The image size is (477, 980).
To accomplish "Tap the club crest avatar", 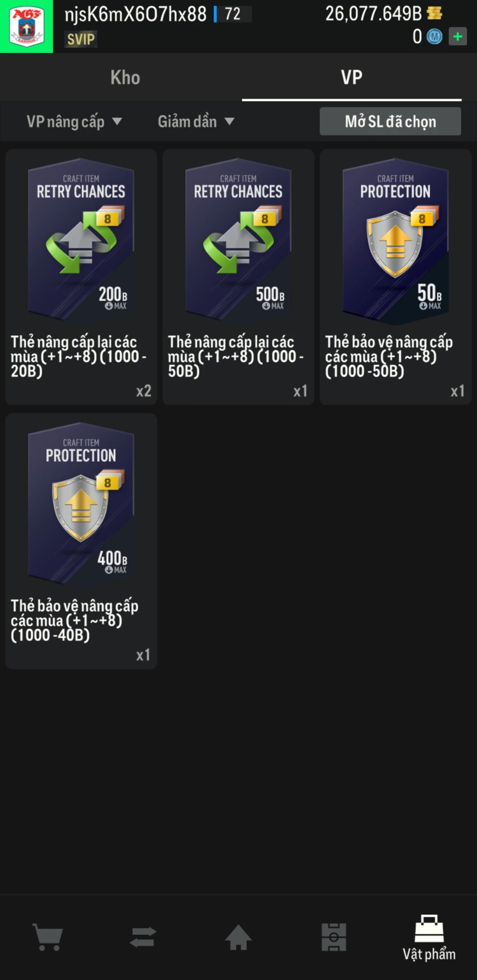I will 26,26.
